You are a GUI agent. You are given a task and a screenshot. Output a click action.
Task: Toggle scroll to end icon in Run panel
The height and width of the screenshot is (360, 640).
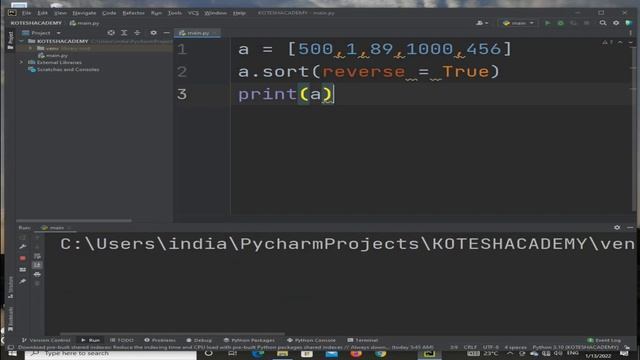click(x=37, y=265)
